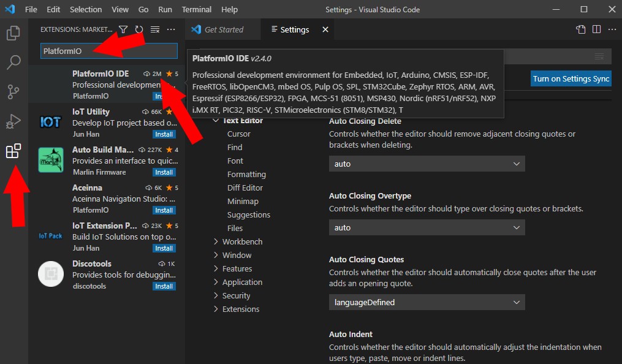Expand the Extensions settings section
The image size is (622, 364).
coord(216,309)
